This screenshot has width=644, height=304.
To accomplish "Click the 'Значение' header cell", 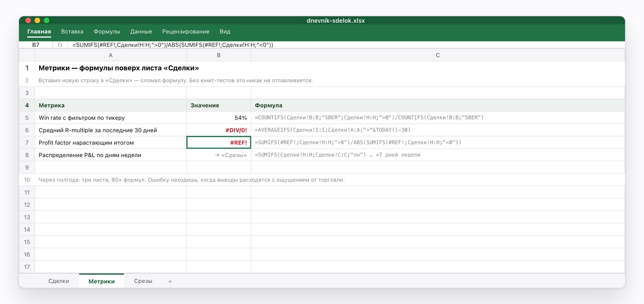I will click(219, 105).
